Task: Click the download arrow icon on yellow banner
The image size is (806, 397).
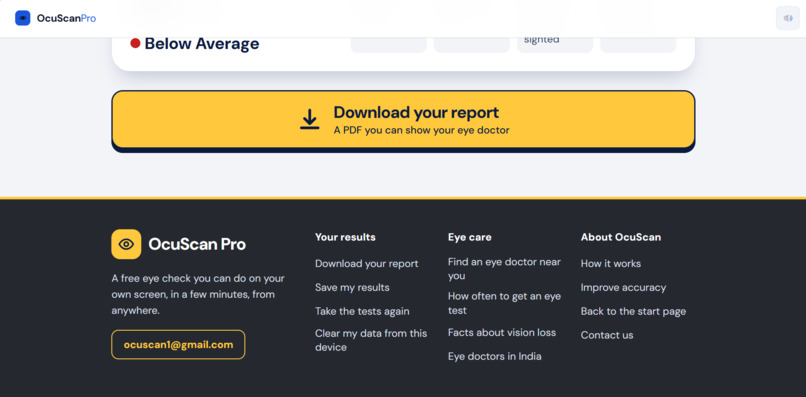Action: [x=309, y=119]
